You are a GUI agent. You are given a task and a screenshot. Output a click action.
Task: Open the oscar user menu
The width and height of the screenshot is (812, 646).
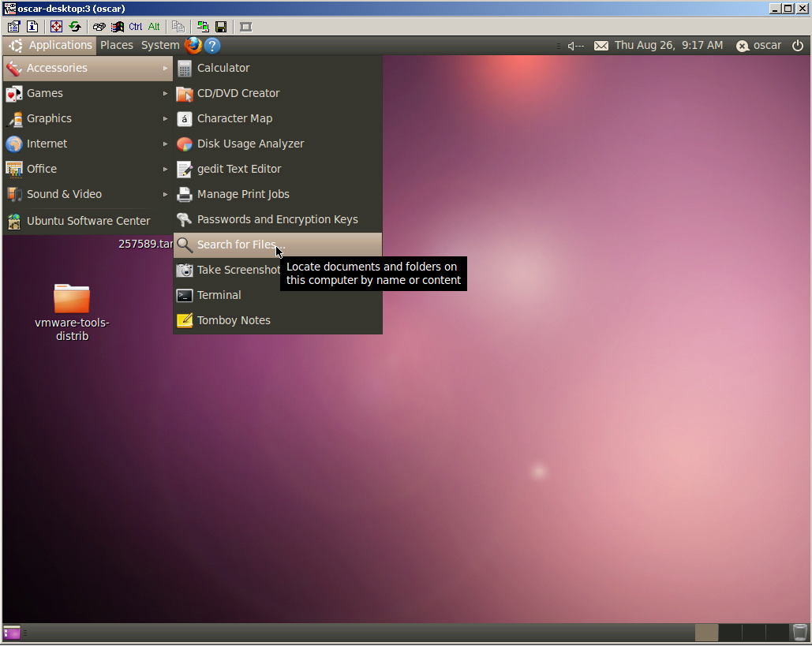click(x=758, y=46)
